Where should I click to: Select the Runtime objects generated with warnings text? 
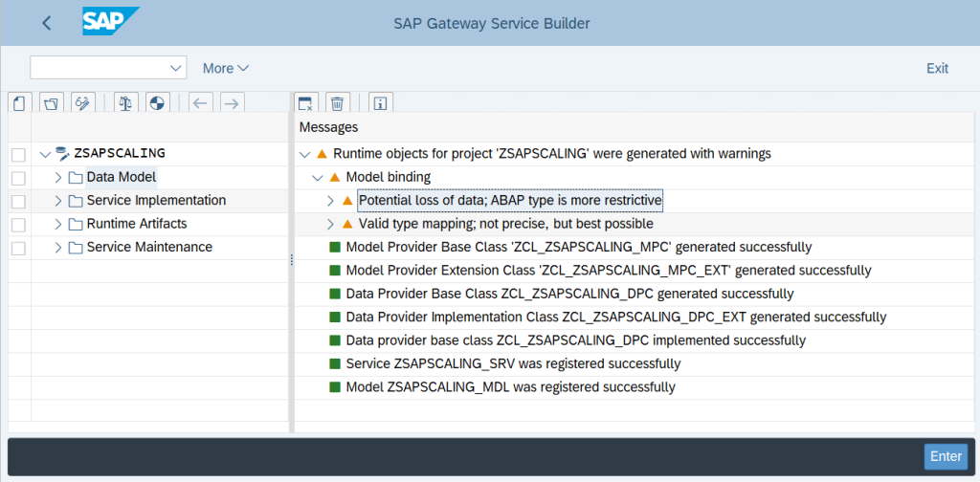point(552,154)
